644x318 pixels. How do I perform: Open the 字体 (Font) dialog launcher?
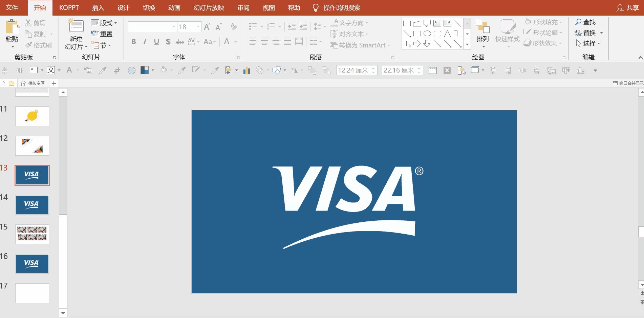pos(239,58)
